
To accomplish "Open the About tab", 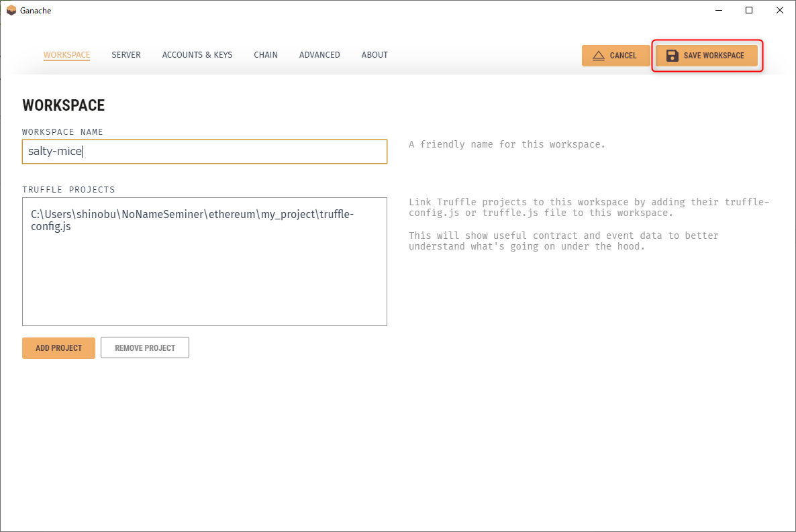I will click(x=375, y=55).
